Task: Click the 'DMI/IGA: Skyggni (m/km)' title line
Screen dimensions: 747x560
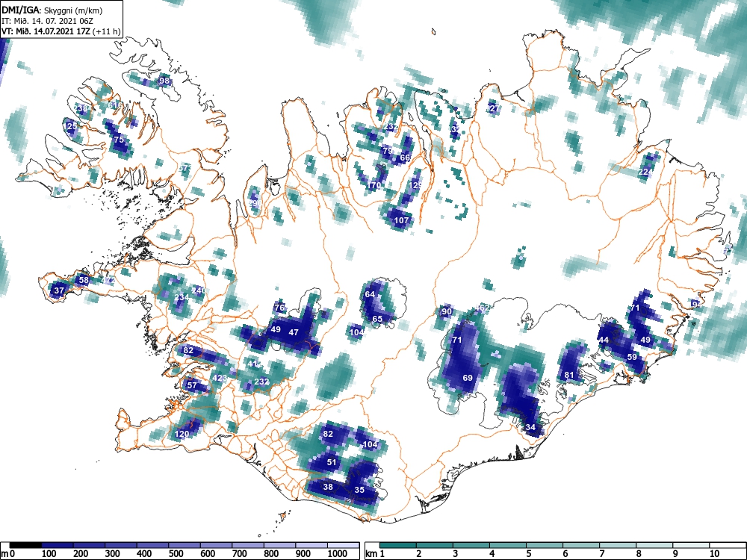Action: (52, 10)
